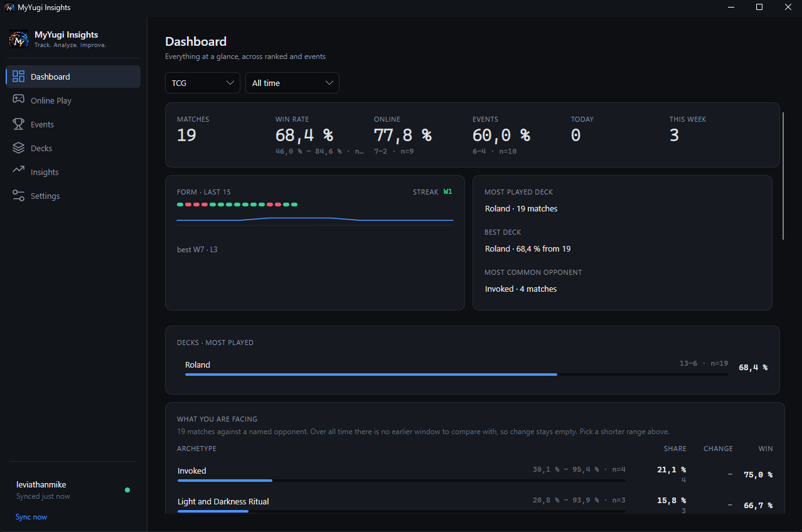Click the Invoked 21,1 % share value
The height and width of the screenshot is (532, 802).
coord(671,469)
